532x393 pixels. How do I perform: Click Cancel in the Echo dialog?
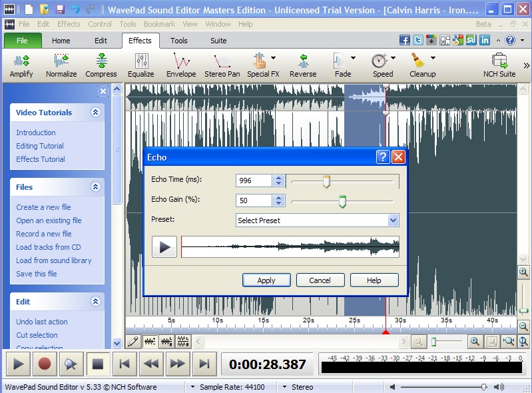pyautogui.click(x=320, y=280)
